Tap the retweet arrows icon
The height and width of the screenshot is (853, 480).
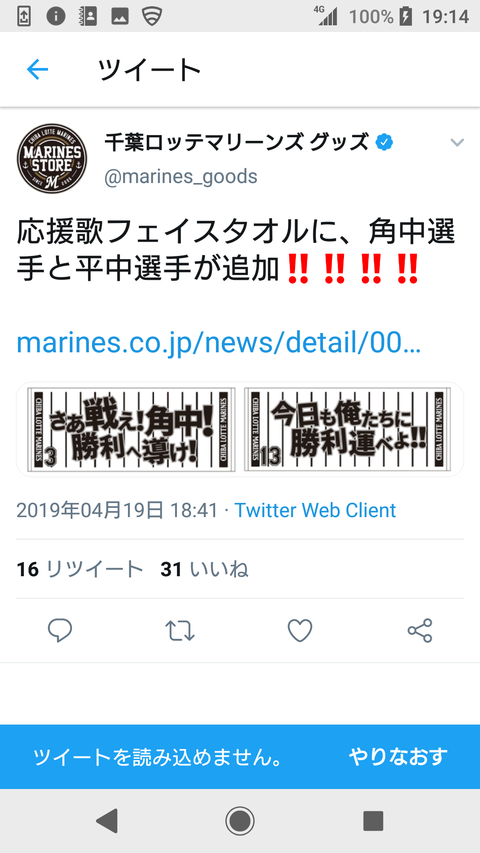pyautogui.click(x=180, y=631)
